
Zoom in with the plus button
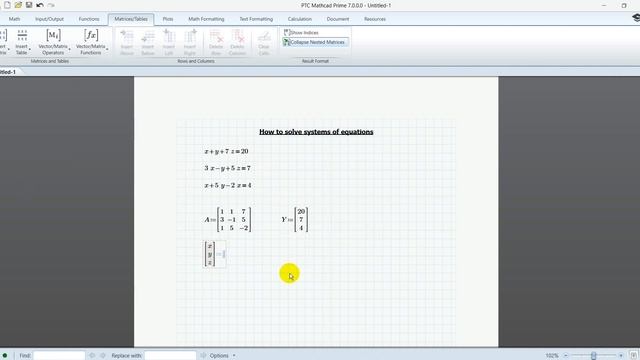coord(621,356)
